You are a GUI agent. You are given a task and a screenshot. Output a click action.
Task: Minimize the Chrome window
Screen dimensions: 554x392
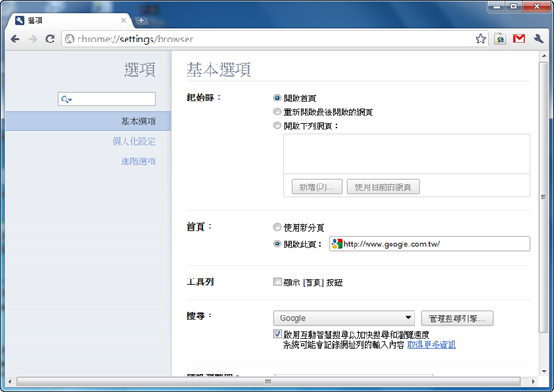tap(497, 6)
